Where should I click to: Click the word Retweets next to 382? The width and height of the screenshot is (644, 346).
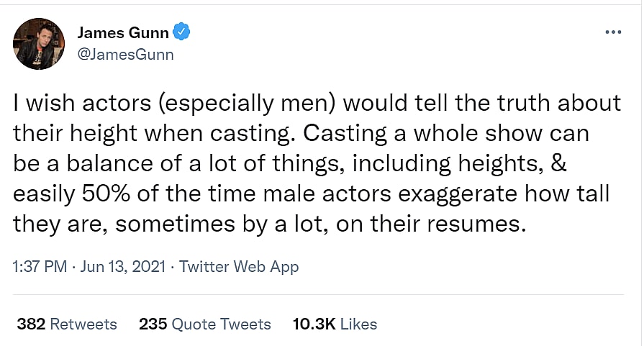(x=83, y=324)
